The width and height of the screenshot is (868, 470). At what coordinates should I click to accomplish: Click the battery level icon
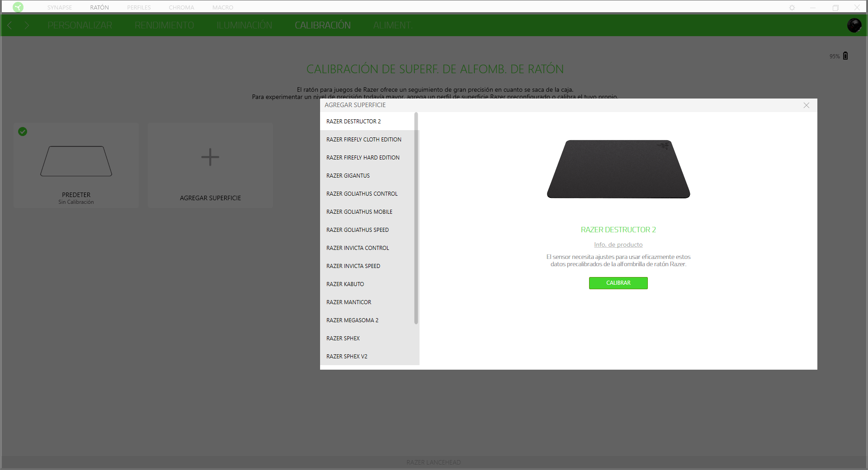[845, 56]
